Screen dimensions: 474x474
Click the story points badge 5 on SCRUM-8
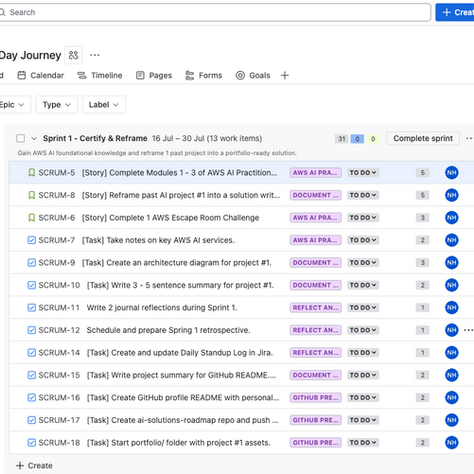point(422,195)
